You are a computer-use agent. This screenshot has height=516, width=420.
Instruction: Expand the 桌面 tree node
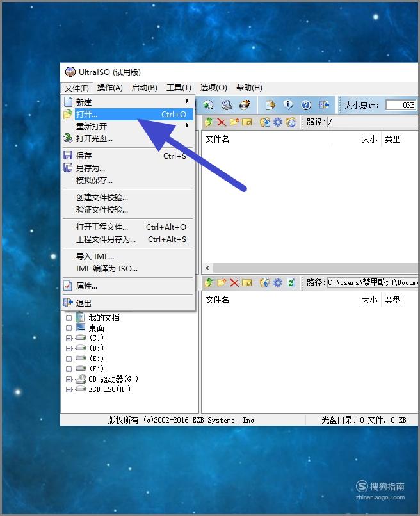point(69,328)
